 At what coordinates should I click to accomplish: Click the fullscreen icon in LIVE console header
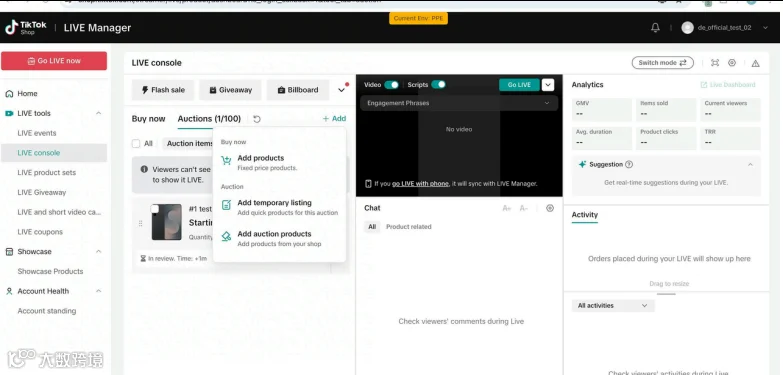click(715, 63)
